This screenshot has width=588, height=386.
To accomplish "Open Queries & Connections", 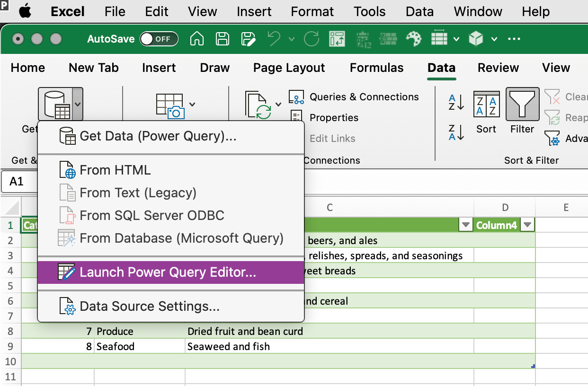I will pyautogui.click(x=354, y=97).
